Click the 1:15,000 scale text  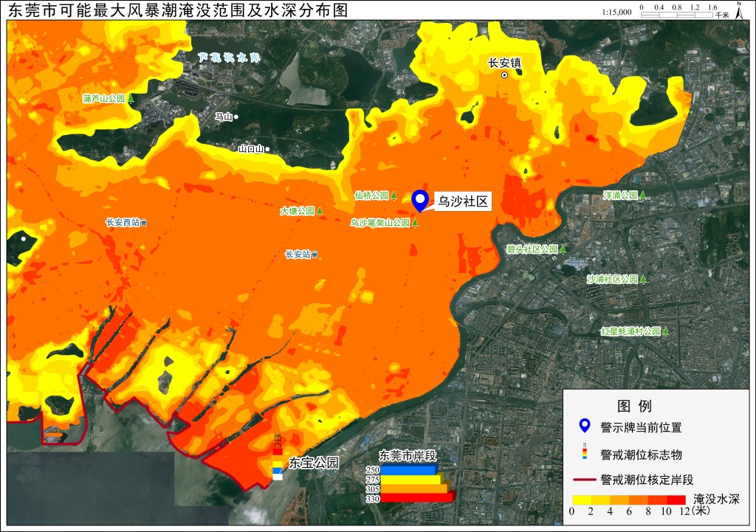[616, 12]
